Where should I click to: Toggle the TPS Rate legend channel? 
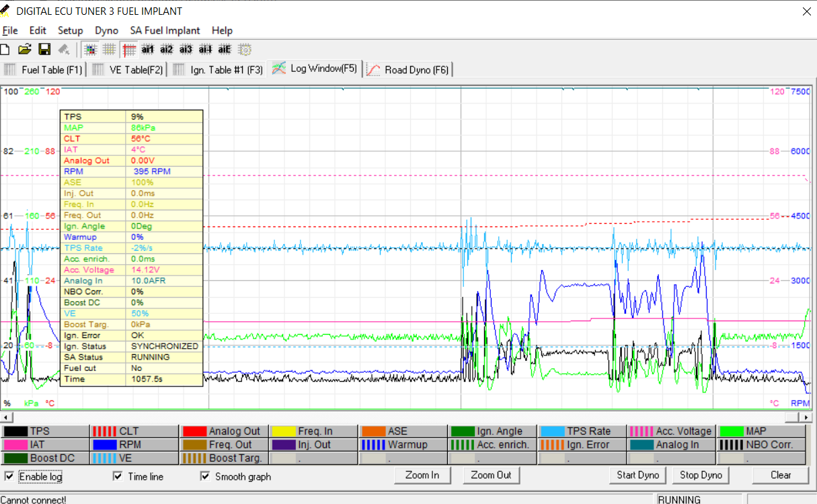click(582, 431)
